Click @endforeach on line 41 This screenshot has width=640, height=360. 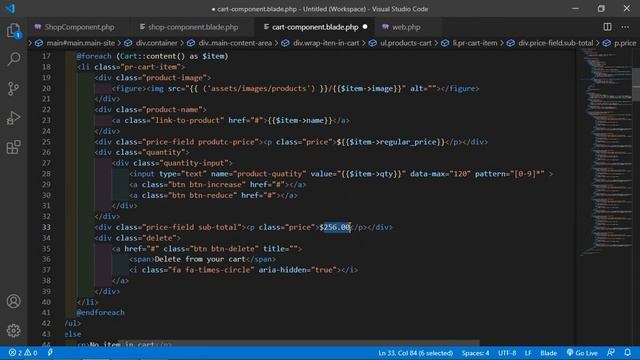click(x=100, y=313)
